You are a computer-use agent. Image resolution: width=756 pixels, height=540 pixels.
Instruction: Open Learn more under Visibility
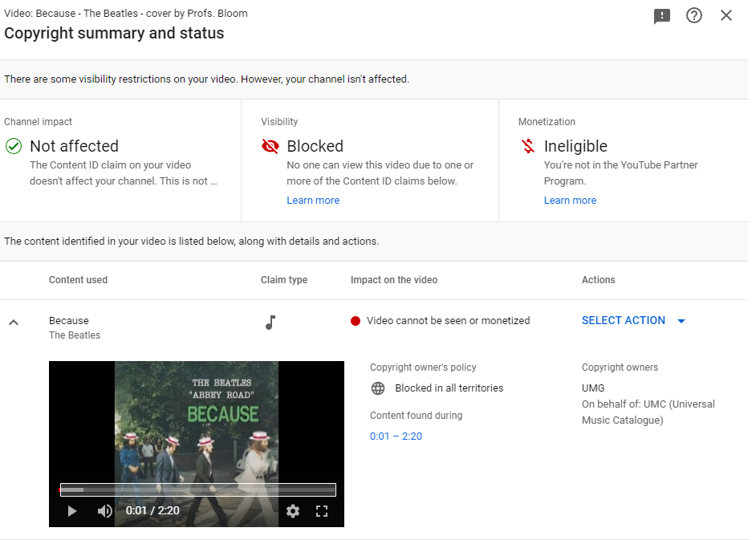pos(313,201)
